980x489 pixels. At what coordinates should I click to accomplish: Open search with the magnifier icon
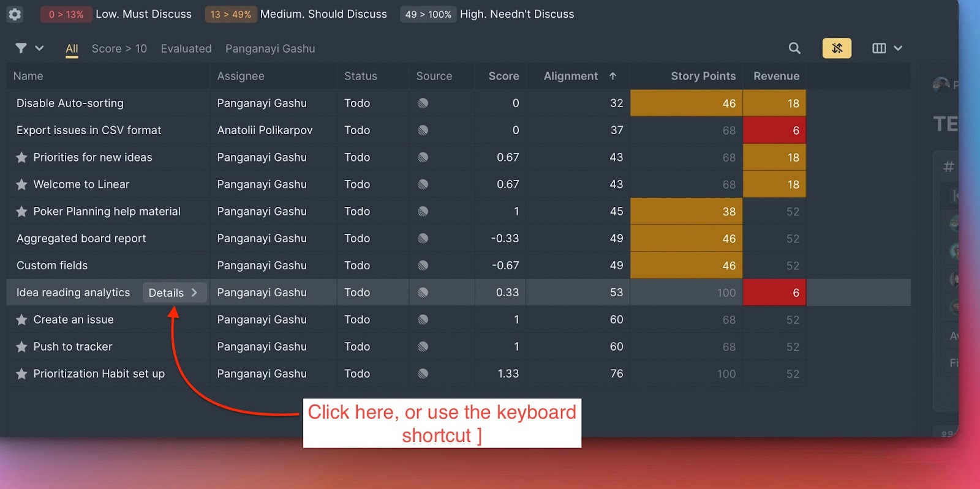pyautogui.click(x=794, y=48)
